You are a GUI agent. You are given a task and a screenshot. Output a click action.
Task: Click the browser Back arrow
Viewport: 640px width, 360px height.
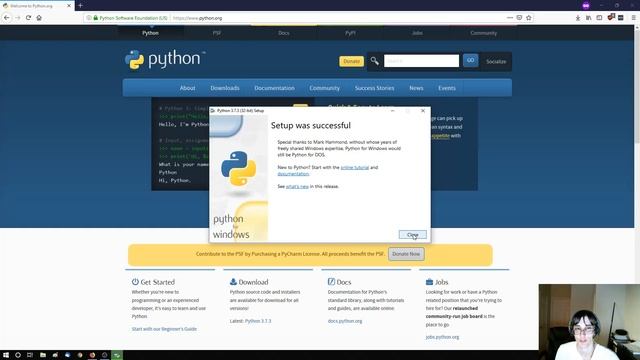tap(7, 18)
